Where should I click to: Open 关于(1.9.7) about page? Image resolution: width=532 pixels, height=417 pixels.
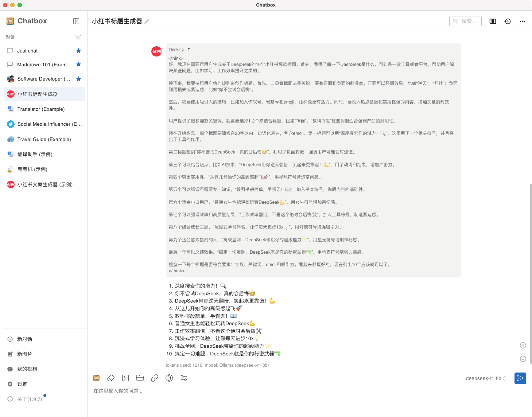44,399
